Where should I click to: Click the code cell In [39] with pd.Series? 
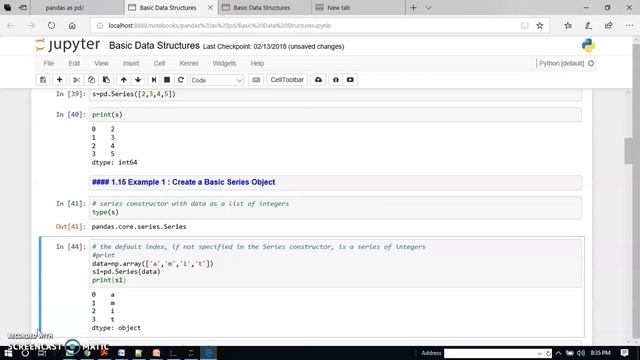336,94
